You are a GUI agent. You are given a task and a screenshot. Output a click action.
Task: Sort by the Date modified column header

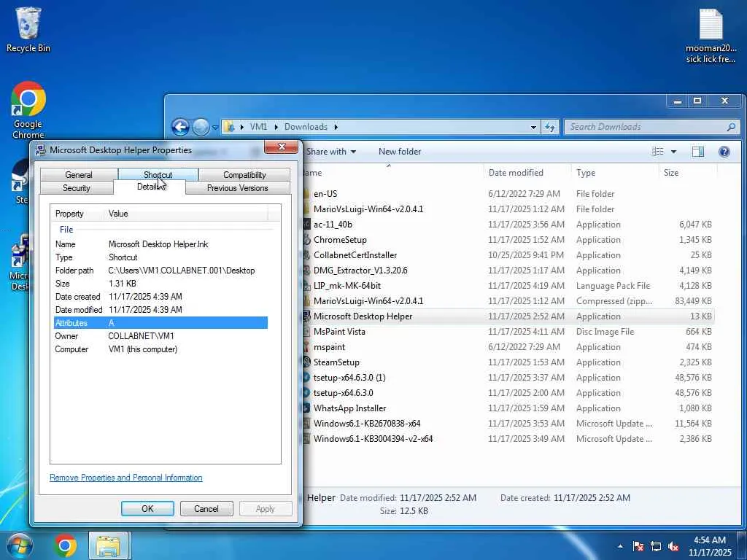pyautogui.click(x=527, y=172)
